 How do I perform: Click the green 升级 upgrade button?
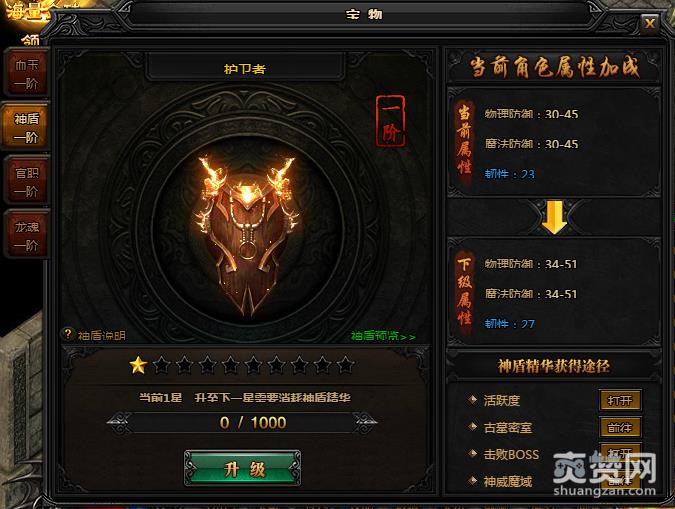(243, 469)
